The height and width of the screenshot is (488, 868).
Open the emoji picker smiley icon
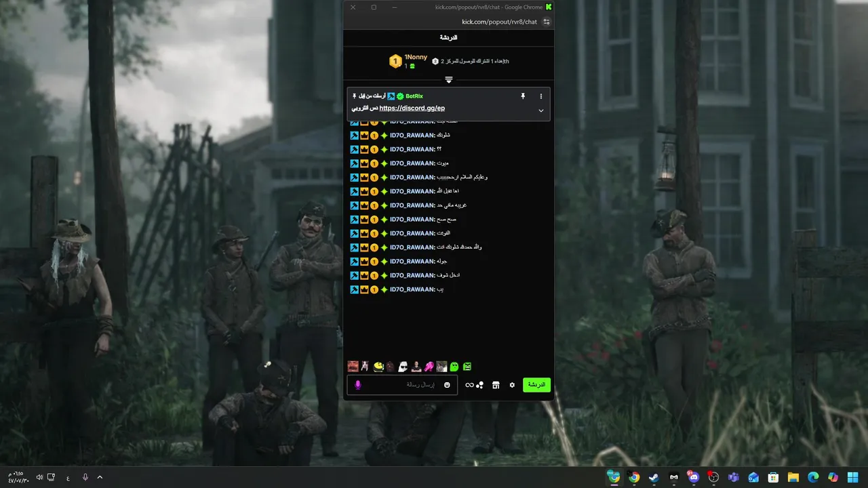tap(447, 385)
